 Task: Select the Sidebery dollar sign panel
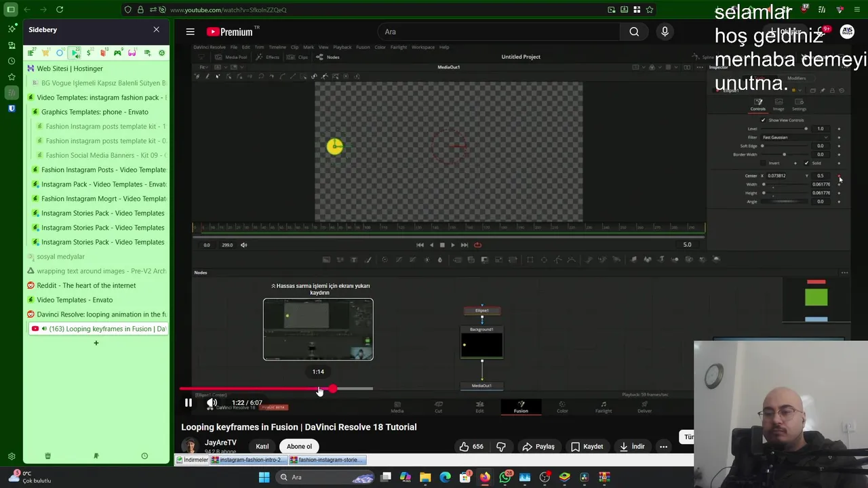click(x=89, y=53)
